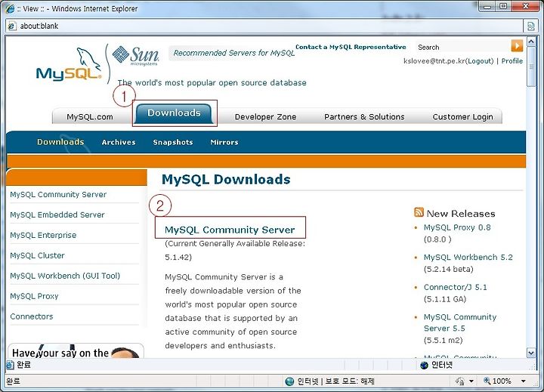Click the 'Have your say on the' banner

pyautogui.click(x=76, y=350)
